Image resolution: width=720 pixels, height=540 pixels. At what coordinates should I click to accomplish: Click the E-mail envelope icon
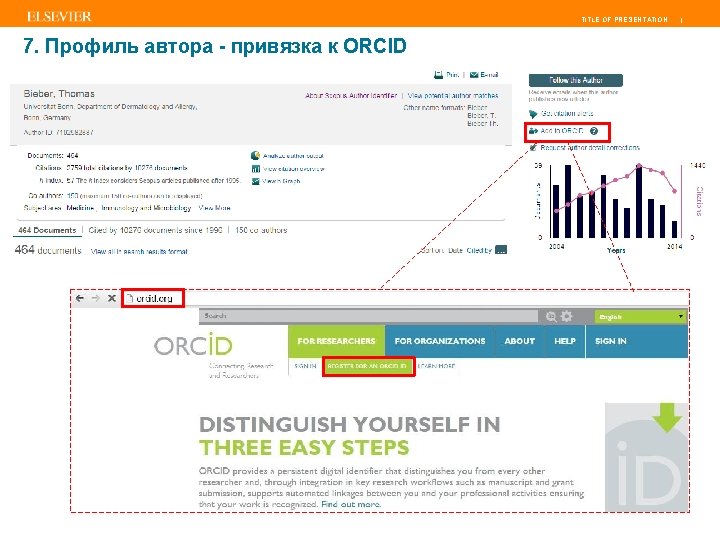(474, 74)
